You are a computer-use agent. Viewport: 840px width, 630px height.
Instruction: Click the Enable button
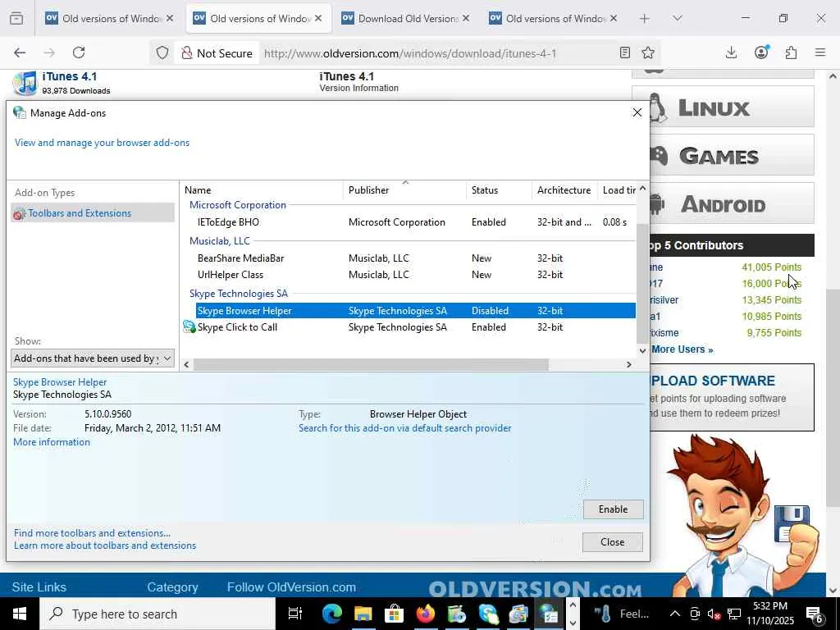point(613,509)
